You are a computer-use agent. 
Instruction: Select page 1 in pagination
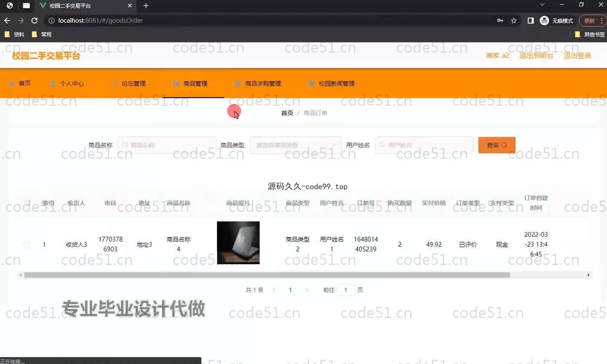290,290
